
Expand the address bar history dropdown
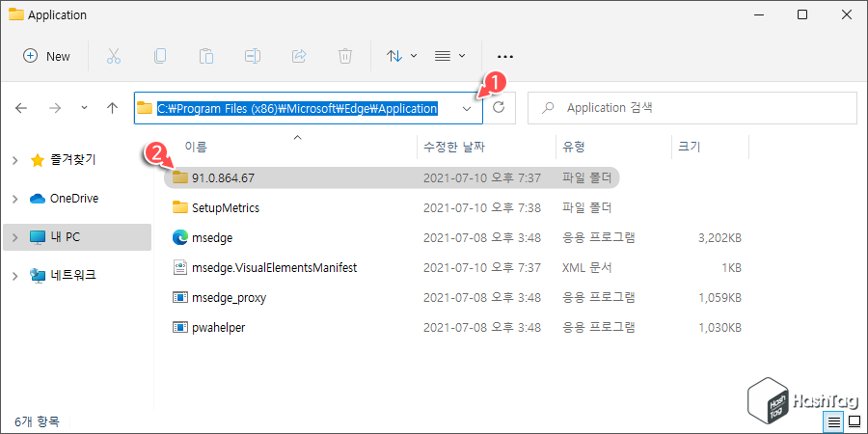[x=467, y=108]
